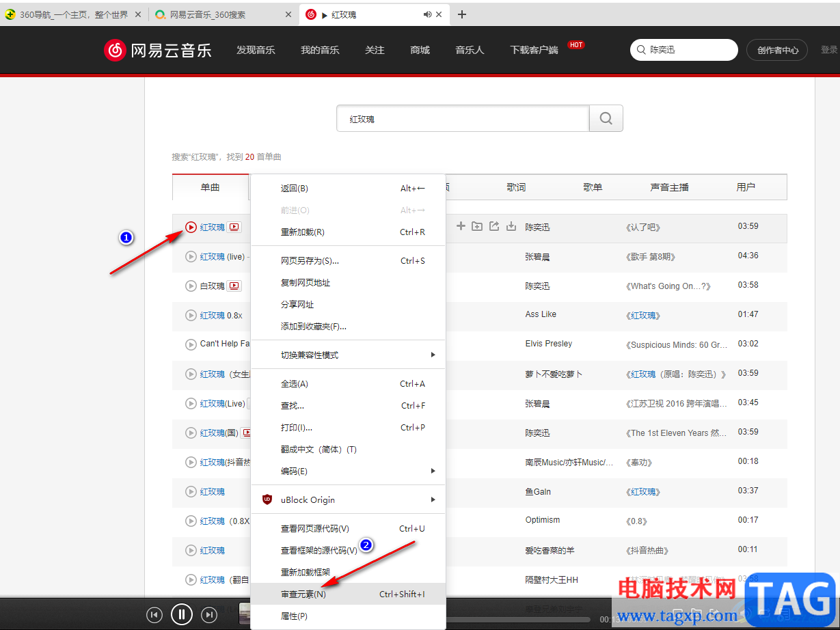Choose 审查元素(N) from context menu
This screenshot has width=840, height=630.
click(x=349, y=594)
